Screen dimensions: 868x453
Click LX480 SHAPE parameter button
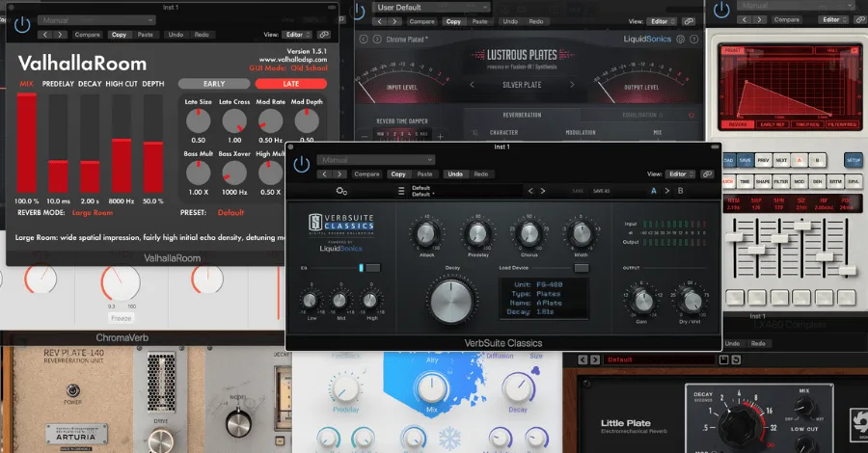coord(763,181)
